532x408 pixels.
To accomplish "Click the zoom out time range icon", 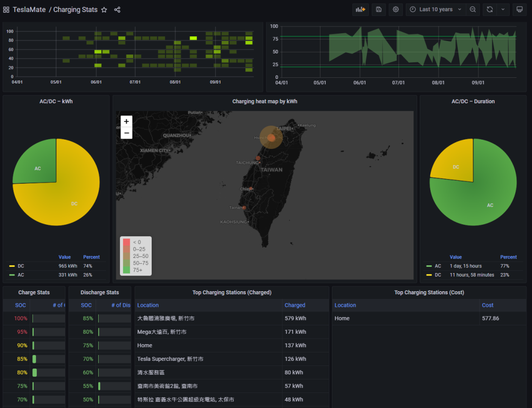I will (472, 9).
